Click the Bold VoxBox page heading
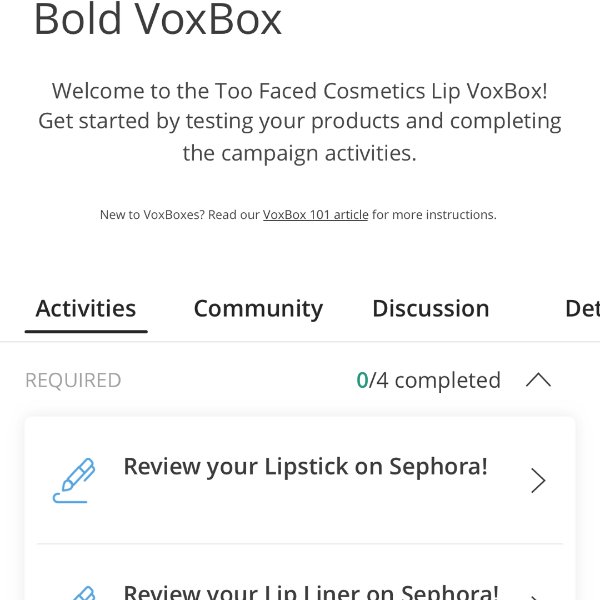 (158, 20)
